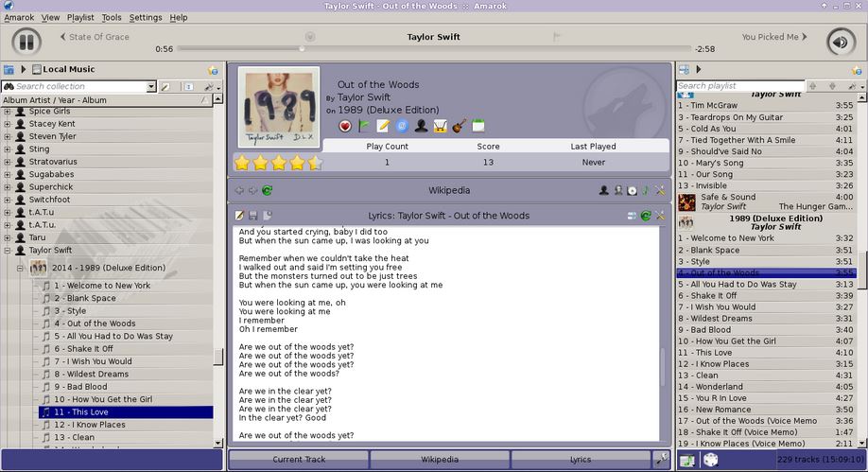868x472 pixels.
Task: Edit the lyrics with the pencil icon
Action: pos(239,216)
